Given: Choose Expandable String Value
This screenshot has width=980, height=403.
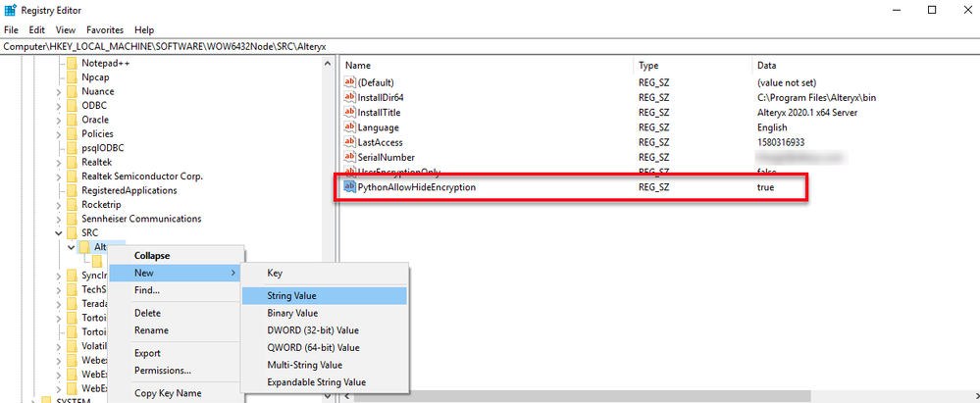Looking at the screenshot, I should 325,381.
